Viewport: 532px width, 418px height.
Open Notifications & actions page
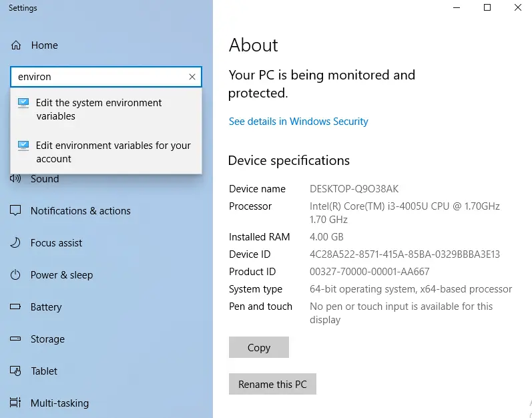80,211
